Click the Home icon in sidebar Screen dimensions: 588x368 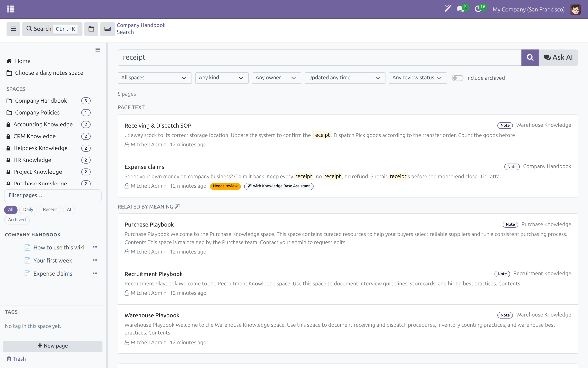[x=9, y=61]
